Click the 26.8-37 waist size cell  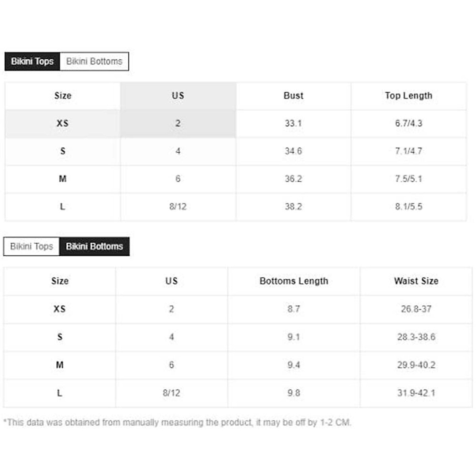(416, 309)
